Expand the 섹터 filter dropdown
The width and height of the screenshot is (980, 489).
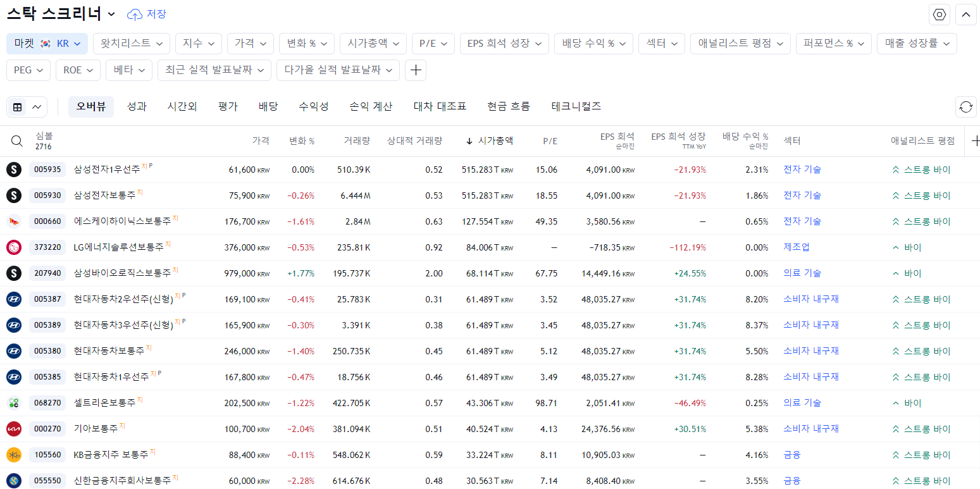662,44
